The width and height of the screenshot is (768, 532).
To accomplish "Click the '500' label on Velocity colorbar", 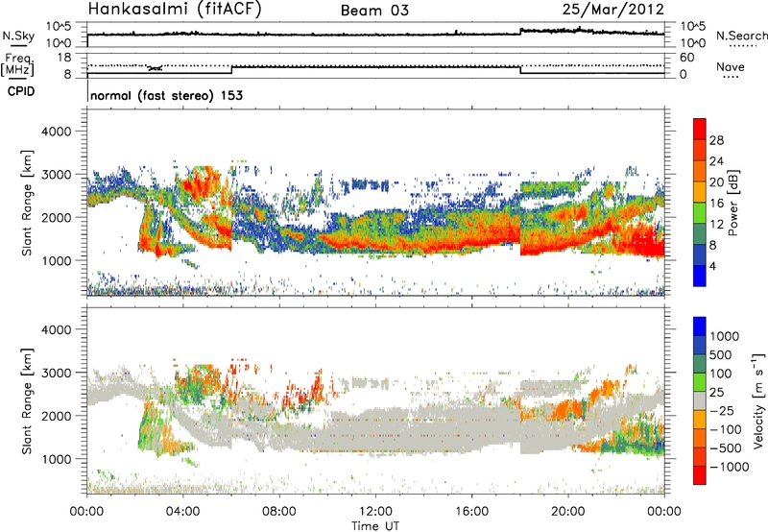I will [x=721, y=354].
